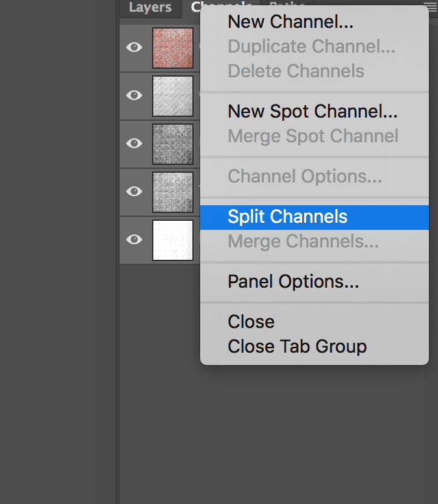Image resolution: width=438 pixels, height=504 pixels.
Task: Open the panel hamburger menu icon
Action: click(431, 6)
